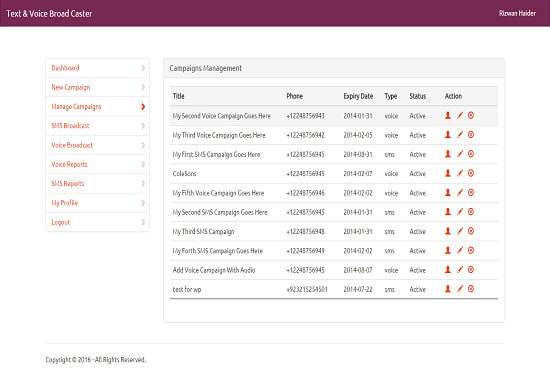Edit My Forth SMS Campaign pencil icon
Screen dimensions: 550x370
tap(460, 250)
